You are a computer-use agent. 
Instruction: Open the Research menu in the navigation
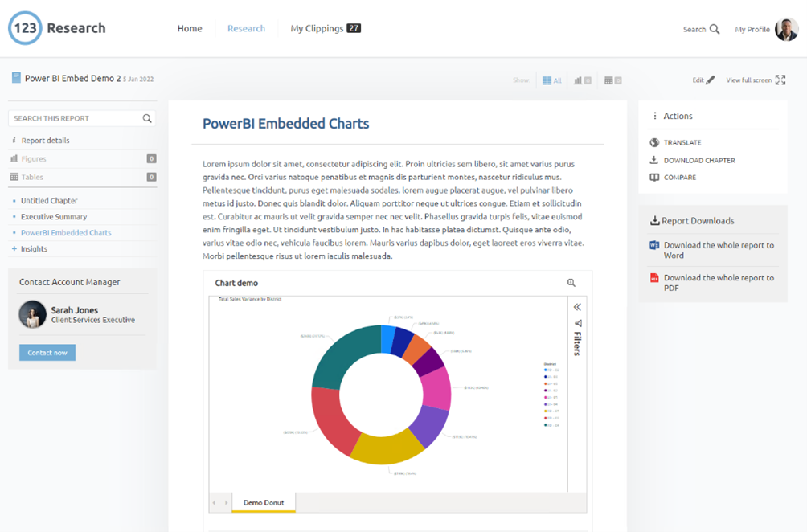click(x=246, y=28)
